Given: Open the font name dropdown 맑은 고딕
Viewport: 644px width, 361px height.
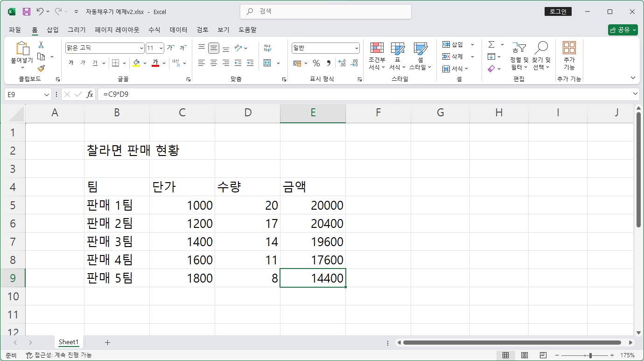Looking at the screenshot, I should point(141,48).
